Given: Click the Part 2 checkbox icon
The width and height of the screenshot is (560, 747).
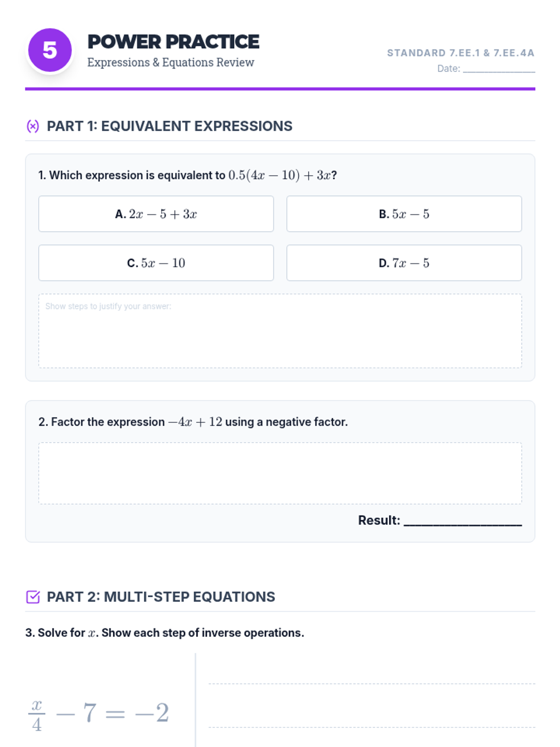Looking at the screenshot, I should (x=33, y=597).
